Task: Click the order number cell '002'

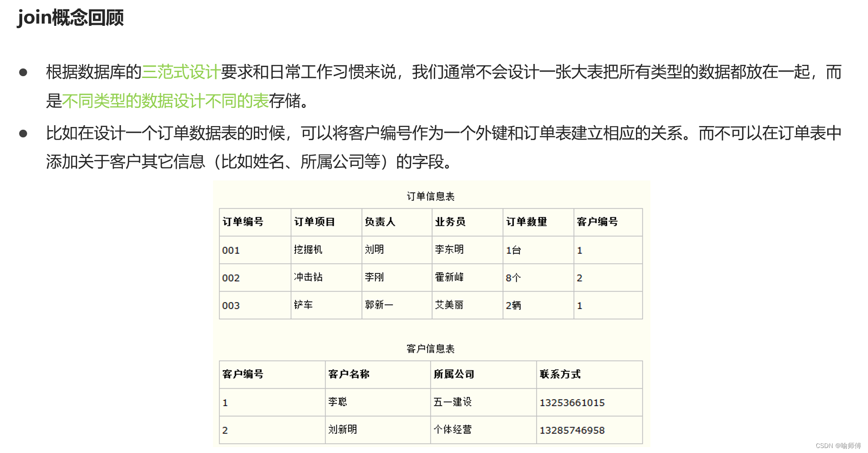Action: [x=255, y=278]
